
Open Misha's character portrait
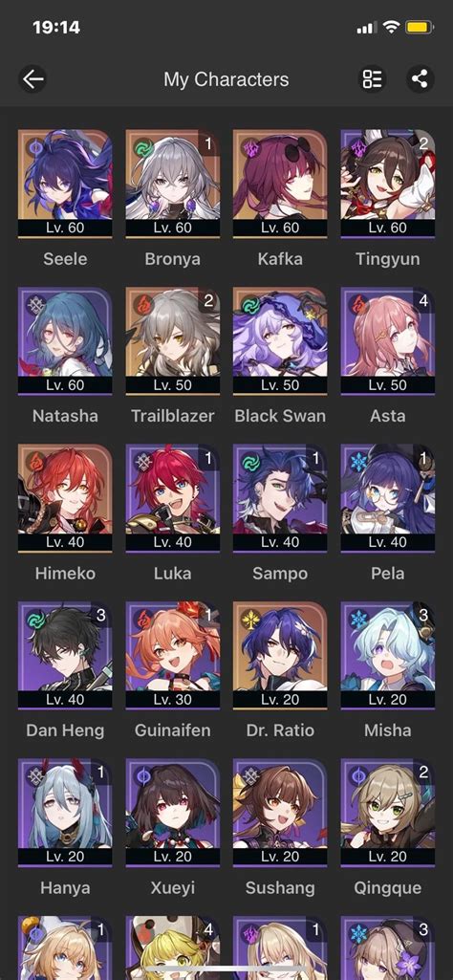387,656
